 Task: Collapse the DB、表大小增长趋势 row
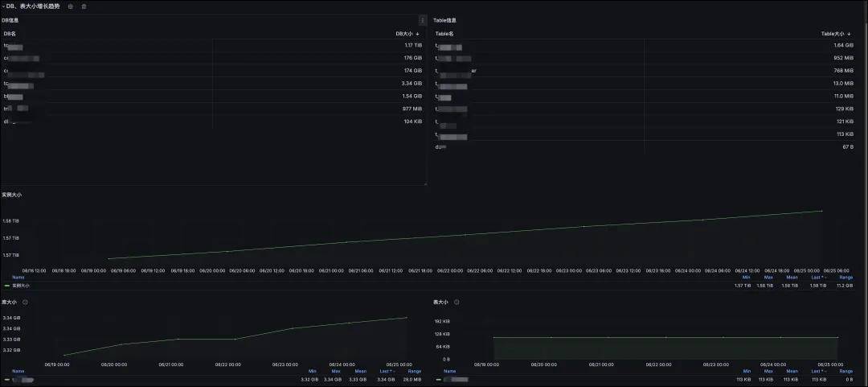[x=2, y=6]
